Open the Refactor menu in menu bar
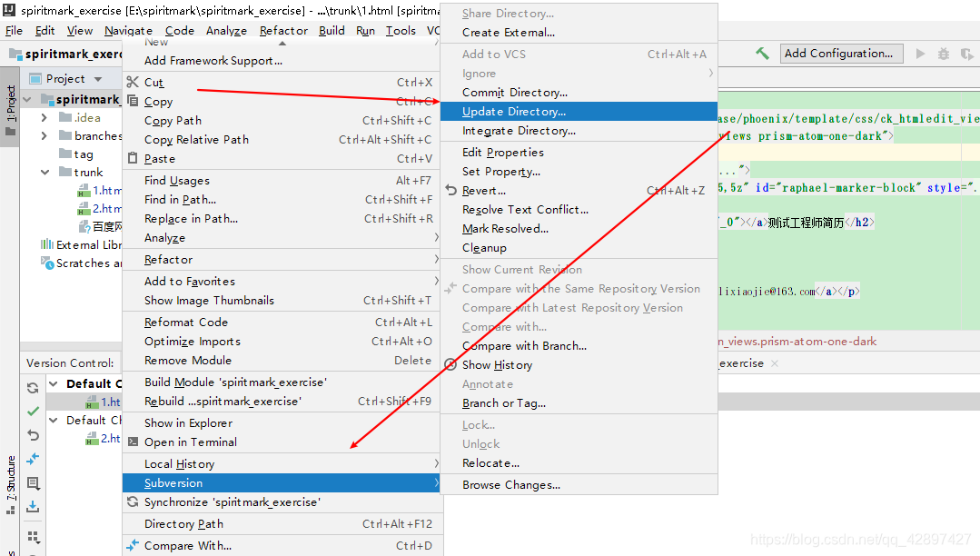This screenshot has width=980, height=556. pos(283,31)
